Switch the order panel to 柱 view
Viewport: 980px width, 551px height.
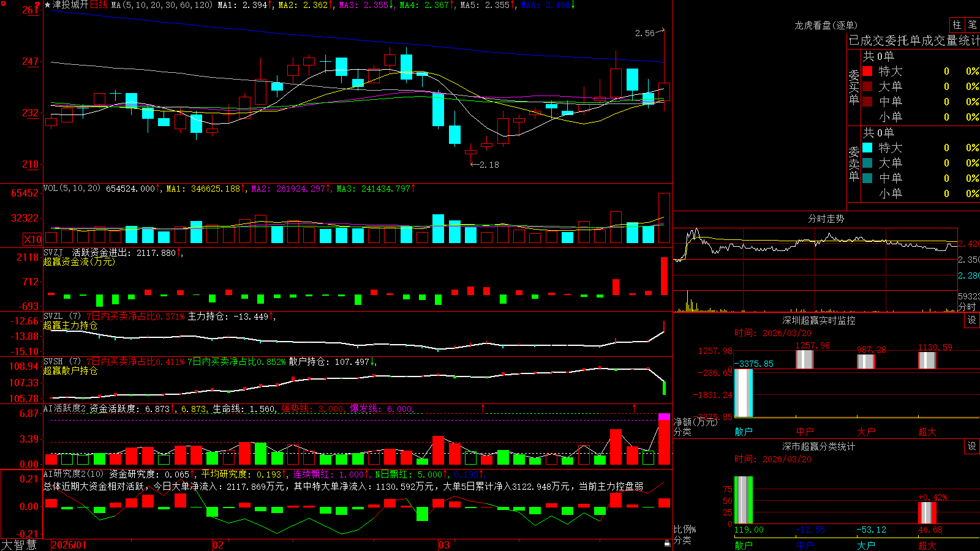pos(957,24)
